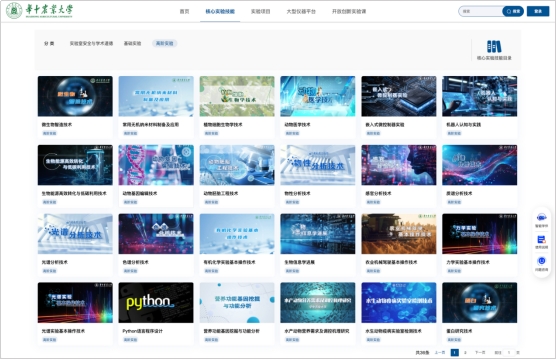Open the 光谱分析技术 course thumbnail
This screenshot has height=360, width=556.
click(75, 234)
